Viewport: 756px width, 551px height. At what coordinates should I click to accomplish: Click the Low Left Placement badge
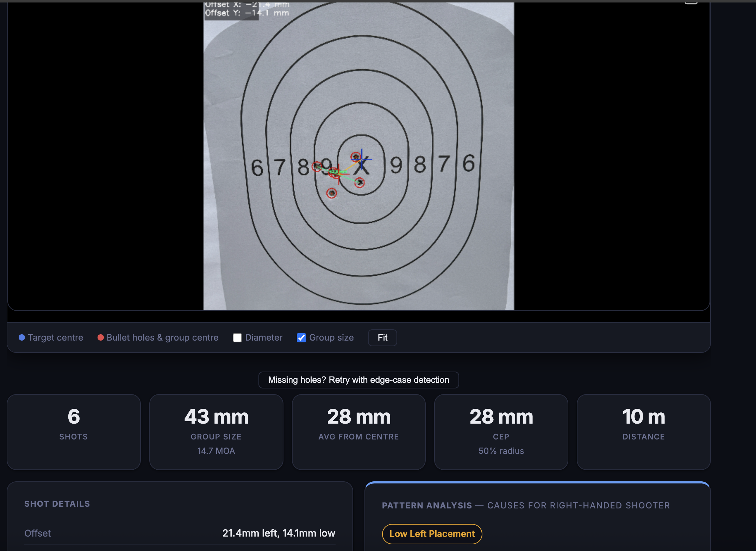432,534
